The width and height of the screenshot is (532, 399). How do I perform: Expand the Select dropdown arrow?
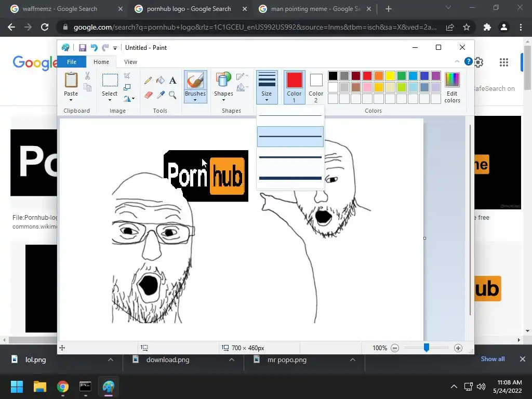coord(110,100)
